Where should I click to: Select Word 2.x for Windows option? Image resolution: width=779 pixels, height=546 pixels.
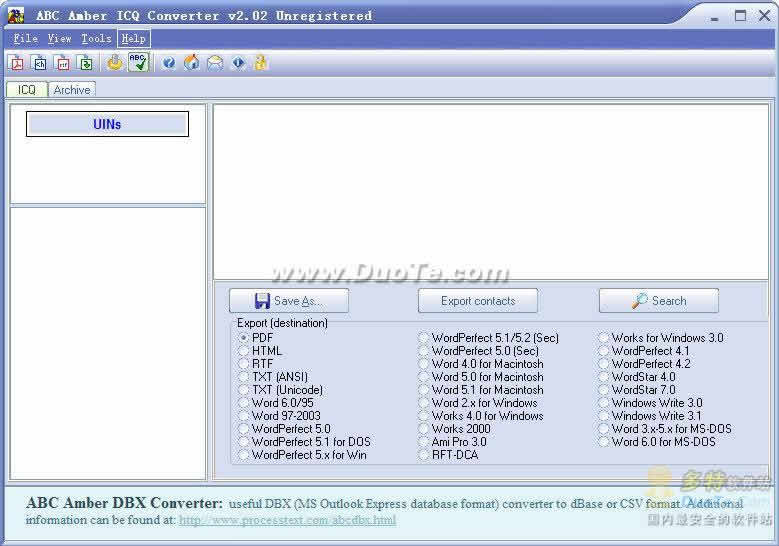478,402
